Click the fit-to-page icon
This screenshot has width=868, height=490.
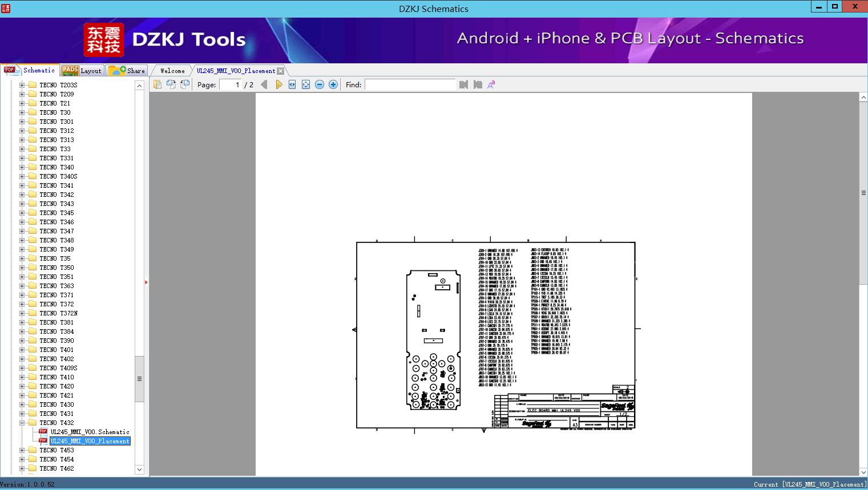tap(306, 84)
